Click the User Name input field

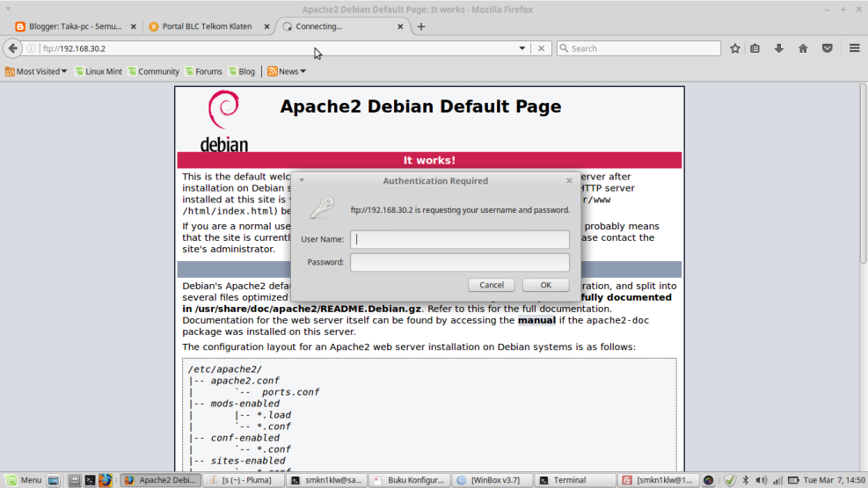(459, 239)
